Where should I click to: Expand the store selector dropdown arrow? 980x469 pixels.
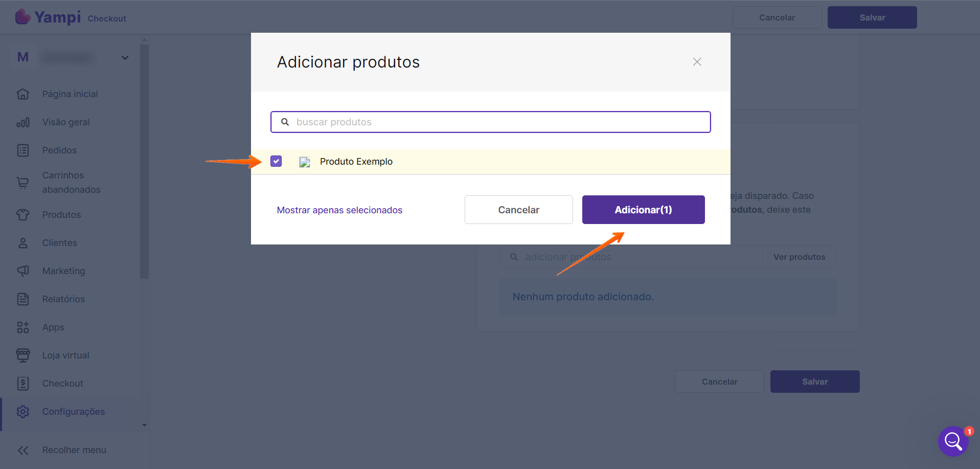(125, 58)
